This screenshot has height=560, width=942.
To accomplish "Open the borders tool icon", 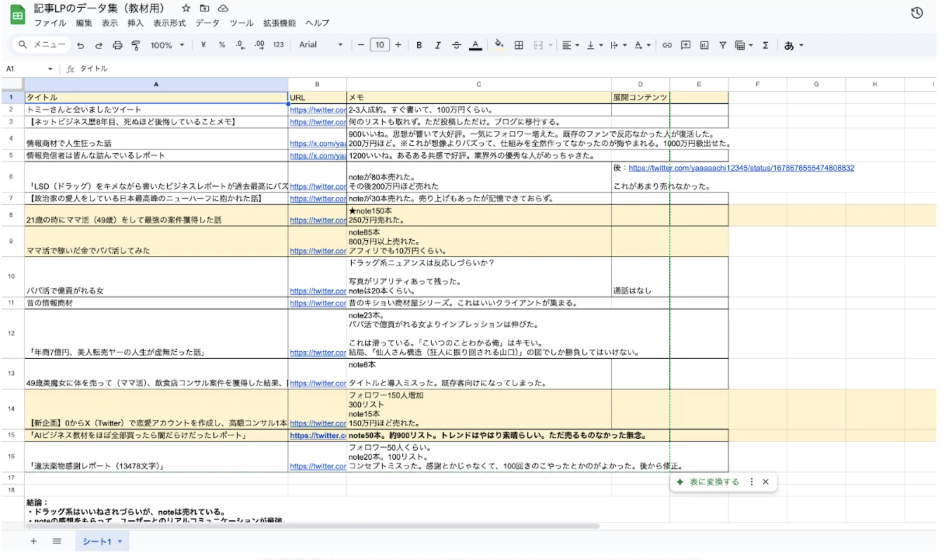I will click(518, 45).
